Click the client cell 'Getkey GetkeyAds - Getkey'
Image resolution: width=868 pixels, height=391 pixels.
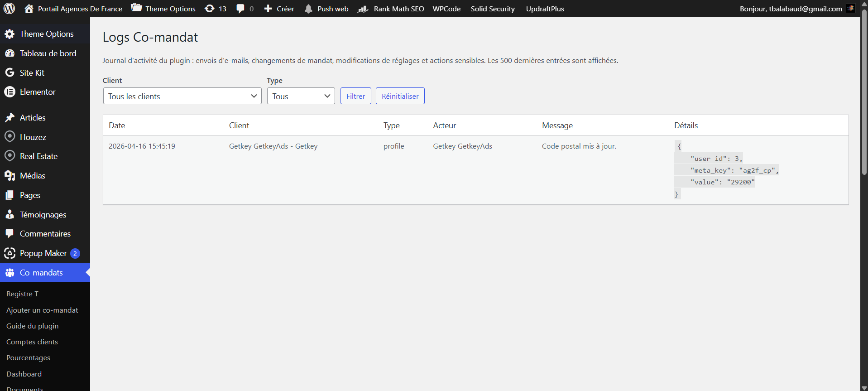click(273, 146)
